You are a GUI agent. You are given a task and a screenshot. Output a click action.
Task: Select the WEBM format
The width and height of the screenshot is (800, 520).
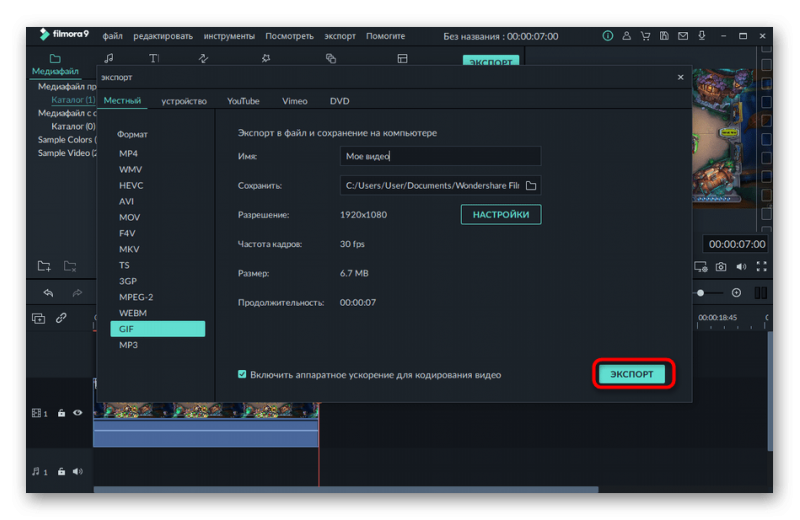(133, 313)
